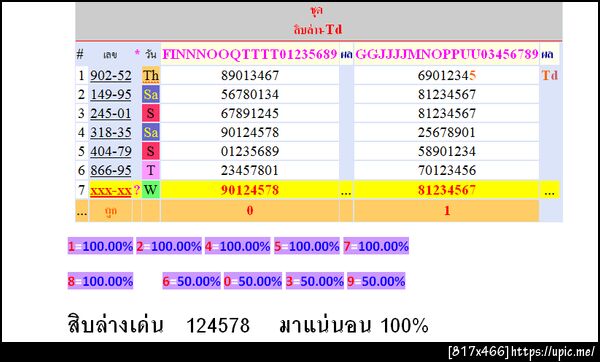Screen dimensions: 600x362
Task: Click cell 01235689 in row 5
Action: point(250,151)
